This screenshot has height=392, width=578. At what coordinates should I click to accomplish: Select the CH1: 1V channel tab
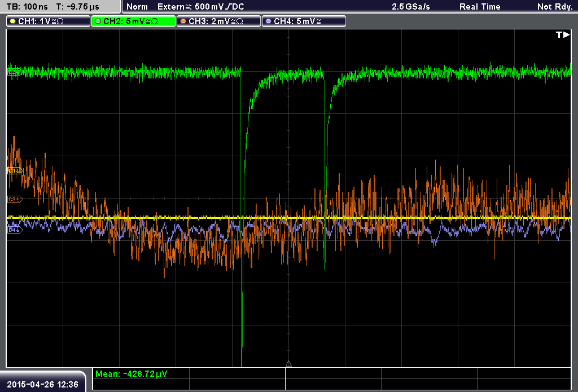click(49, 21)
